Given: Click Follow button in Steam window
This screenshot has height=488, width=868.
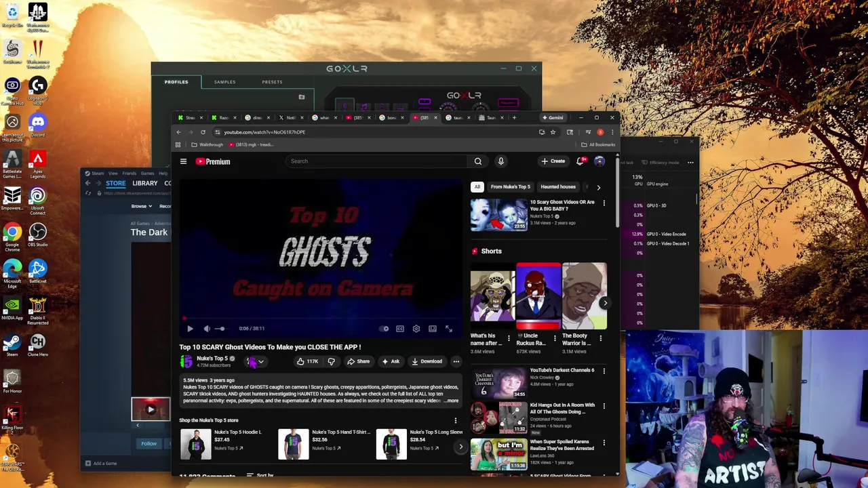Looking at the screenshot, I should click(x=149, y=444).
